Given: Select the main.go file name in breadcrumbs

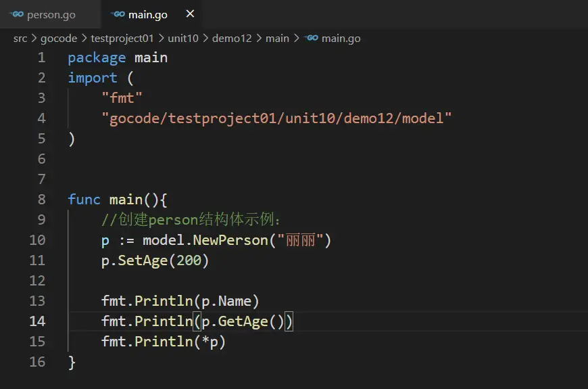Looking at the screenshot, I should (341, 39).
